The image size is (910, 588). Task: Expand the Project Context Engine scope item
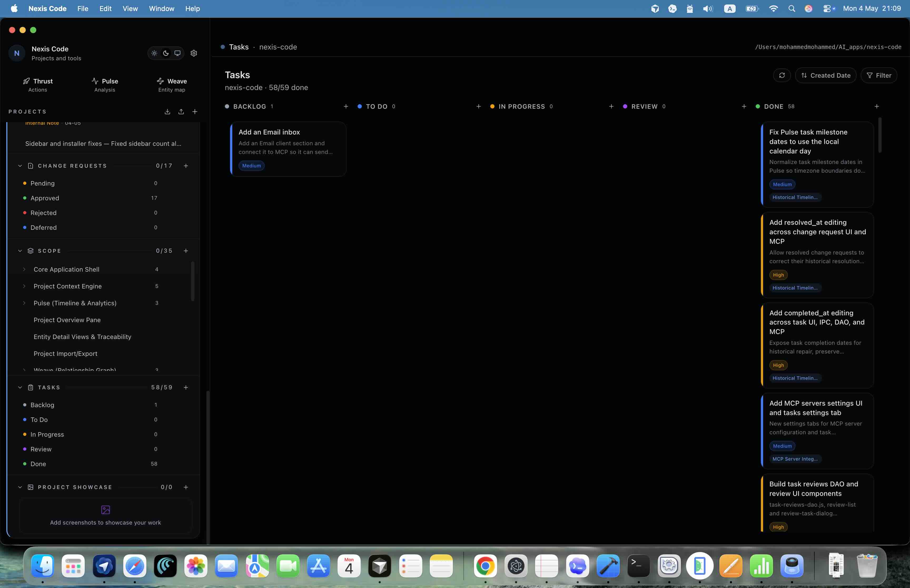point(24,286)
